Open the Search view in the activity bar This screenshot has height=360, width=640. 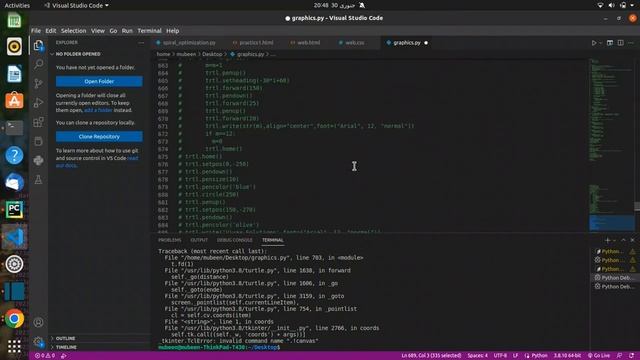(38, 64)
